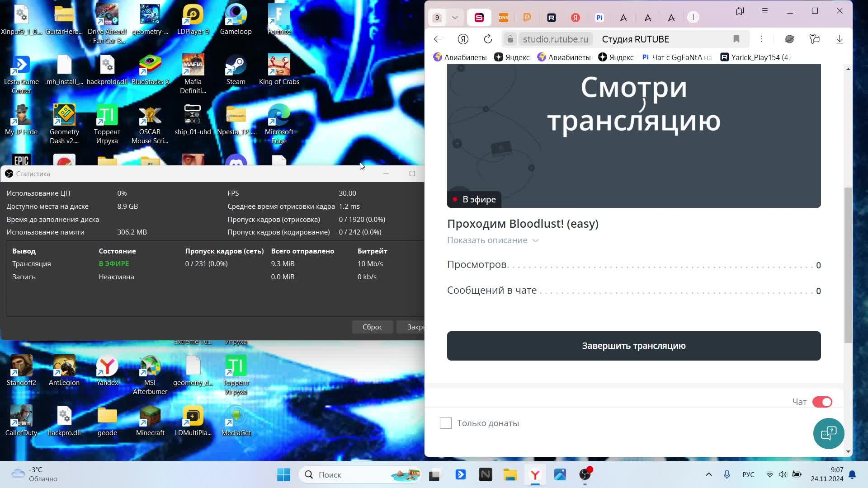Click the page reload icon
The image size is (868, 488).
488,39
